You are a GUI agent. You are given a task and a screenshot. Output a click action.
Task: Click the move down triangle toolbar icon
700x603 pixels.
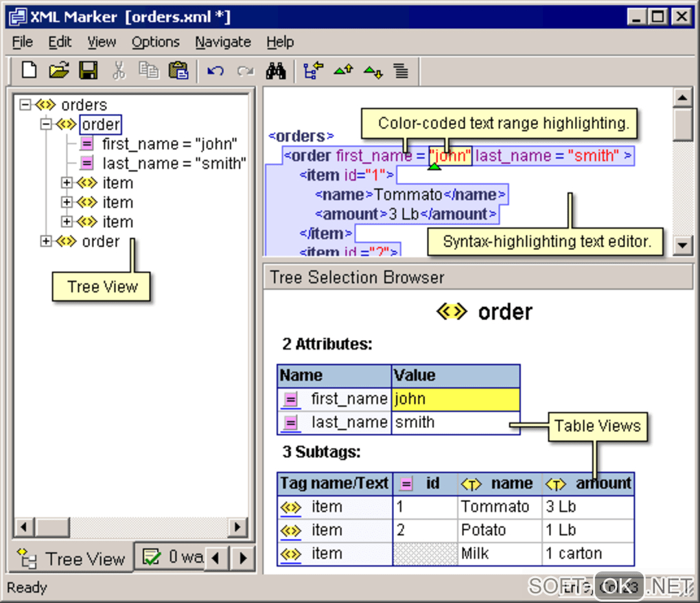[x=373, y=71]
